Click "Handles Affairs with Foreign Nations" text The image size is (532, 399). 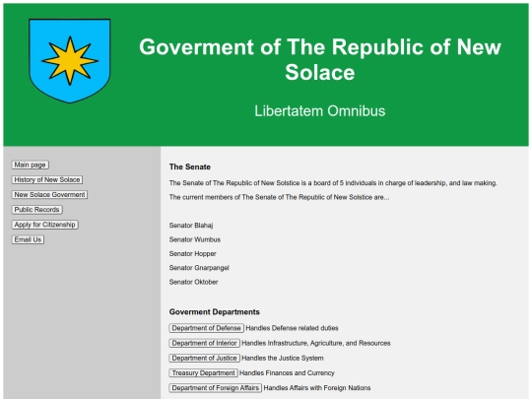pyautogui.click(x=317, y=388)
